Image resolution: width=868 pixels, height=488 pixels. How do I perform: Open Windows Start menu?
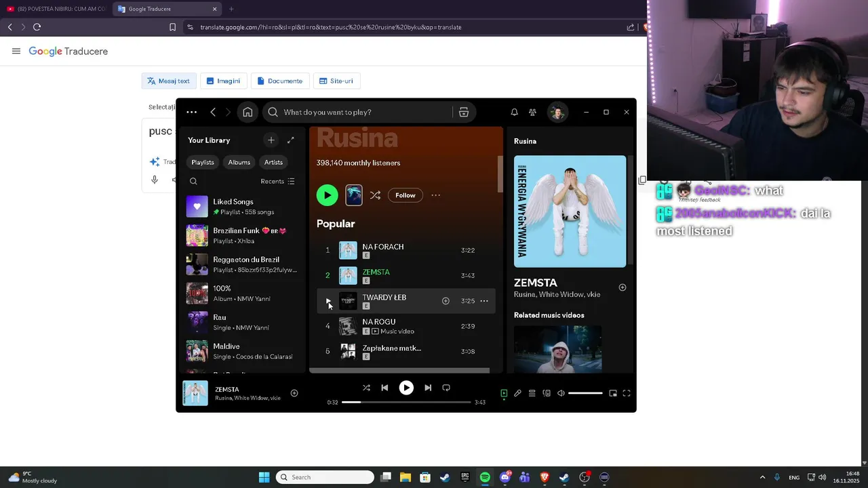coord(264,477)
